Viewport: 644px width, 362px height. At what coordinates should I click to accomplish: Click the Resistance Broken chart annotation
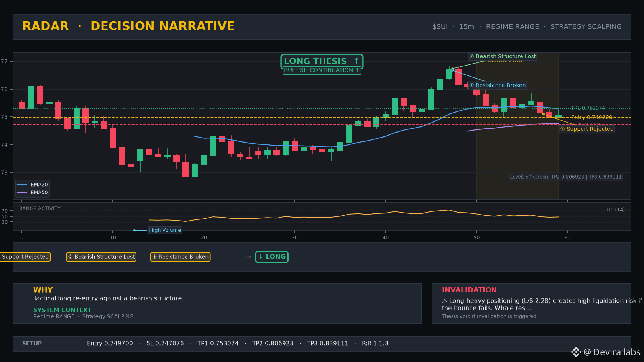click(497, 85)
